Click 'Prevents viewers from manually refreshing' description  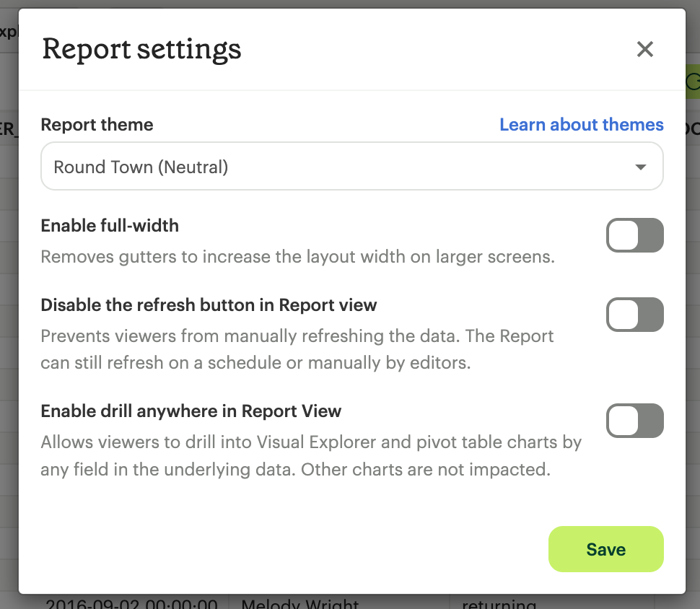tap(297, 349)
